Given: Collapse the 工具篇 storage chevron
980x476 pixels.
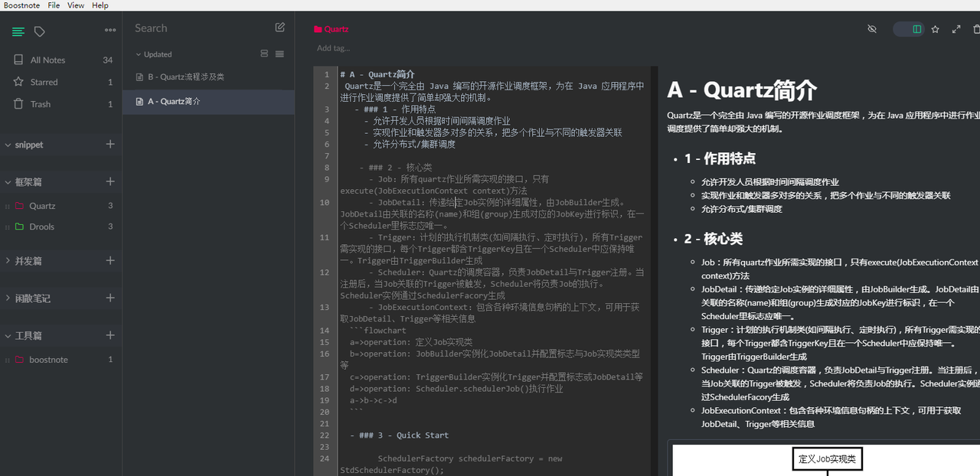Looking at the screenshot, I should pos(8,336).
